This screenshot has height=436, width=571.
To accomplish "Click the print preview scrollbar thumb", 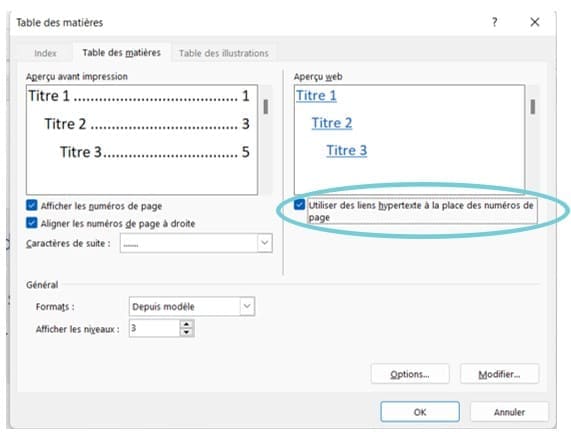I will pos(266,106).
